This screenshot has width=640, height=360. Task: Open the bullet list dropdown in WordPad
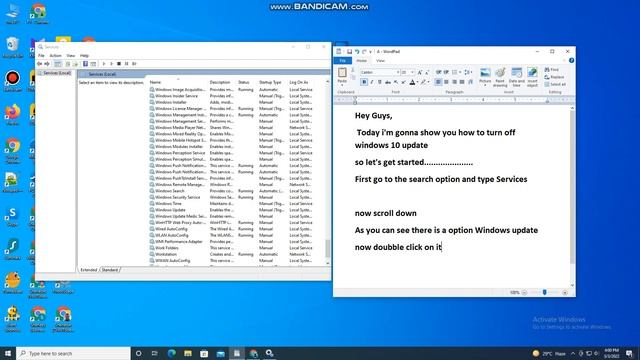tap(460, 72)
